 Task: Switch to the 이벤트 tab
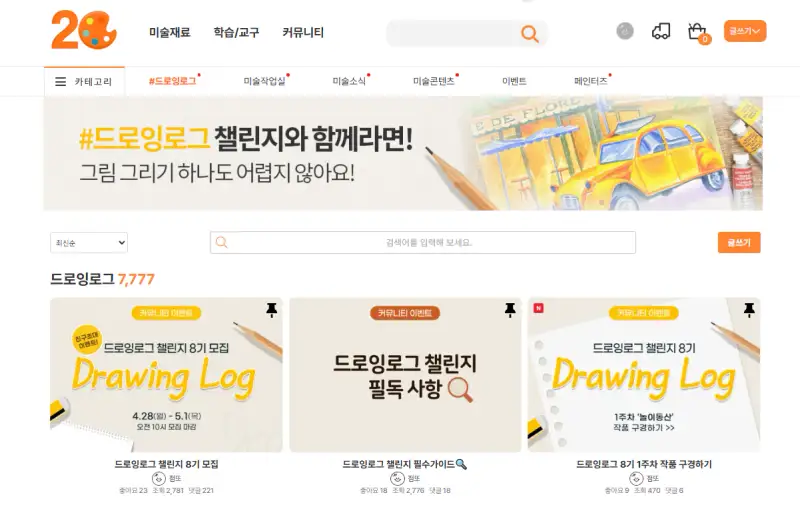coord(514,81)
